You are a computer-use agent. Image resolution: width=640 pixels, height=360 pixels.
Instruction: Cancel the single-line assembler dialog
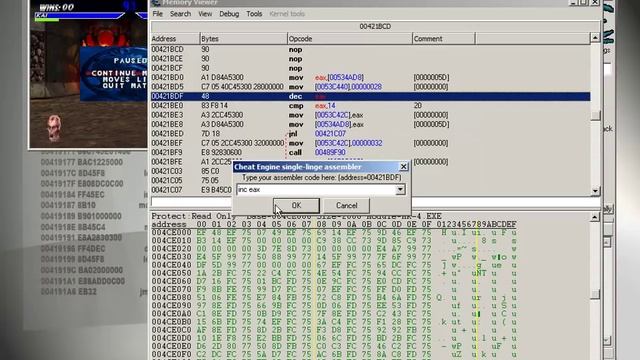pos(347,205)
